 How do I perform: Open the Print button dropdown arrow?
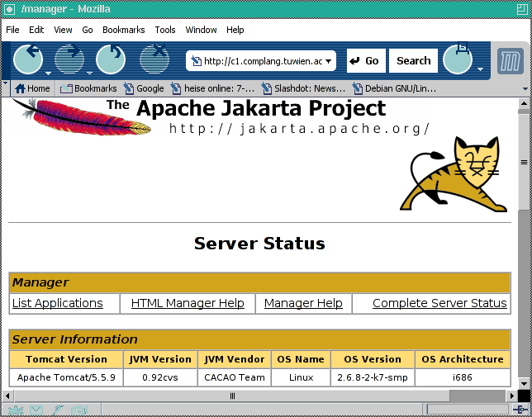pyautogui.click(x=480, y=69)
